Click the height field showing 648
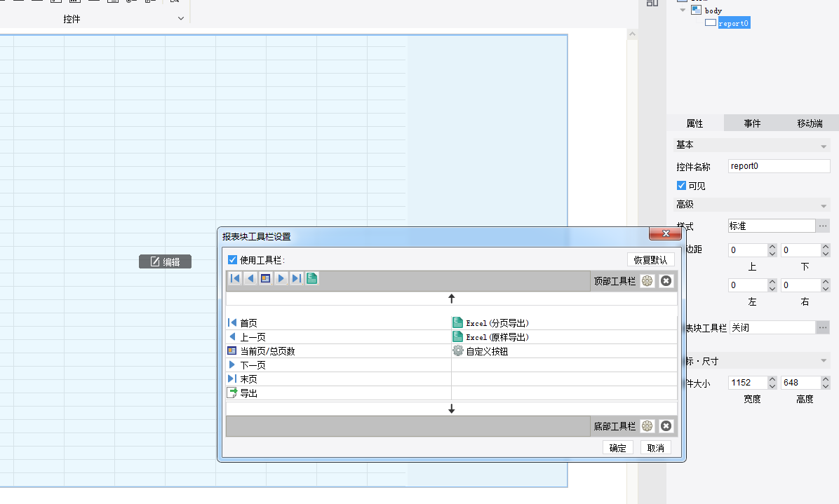 pos(801,383)
